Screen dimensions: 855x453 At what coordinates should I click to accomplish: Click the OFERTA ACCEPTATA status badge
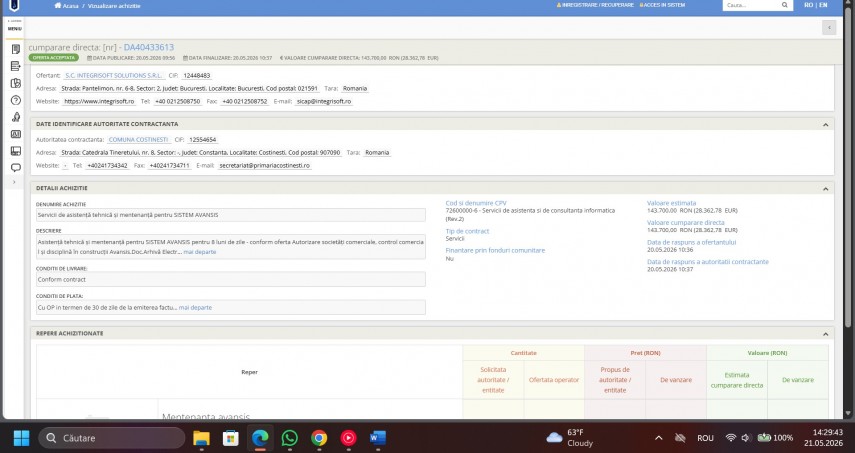point(53,58)
